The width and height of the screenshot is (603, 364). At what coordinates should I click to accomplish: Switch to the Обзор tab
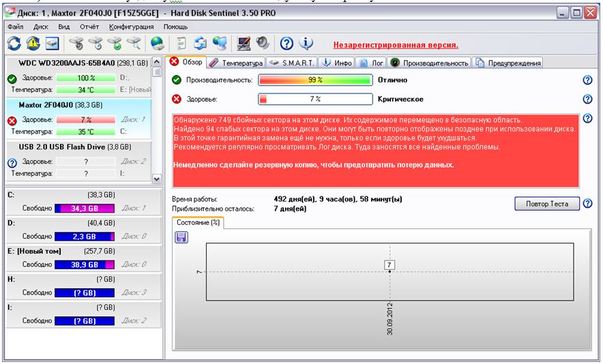pos(186,62)
